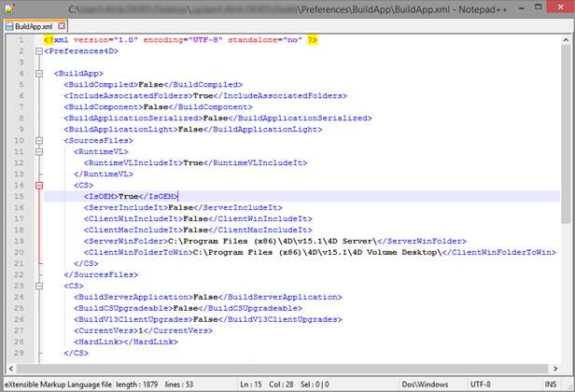Fold the SourcesFiles block on line 10
The height and width of the screenshot is (392, 575).
pos(38,140)
